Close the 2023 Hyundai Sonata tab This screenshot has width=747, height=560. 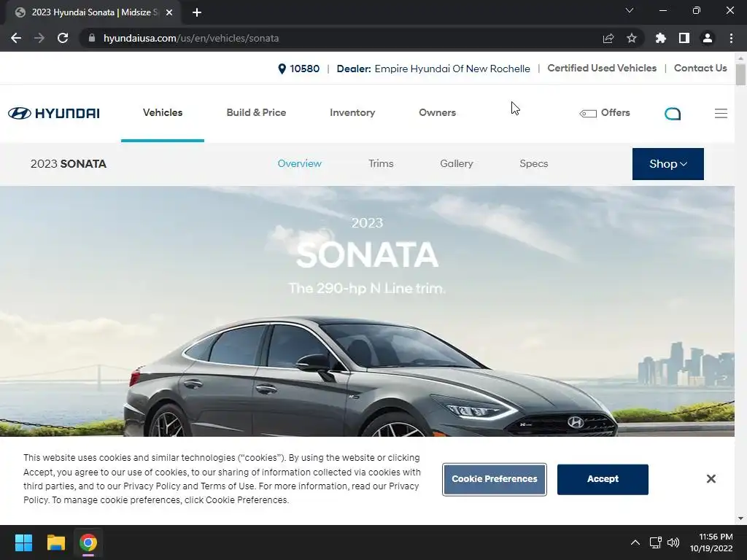click(x=169, y=12)
